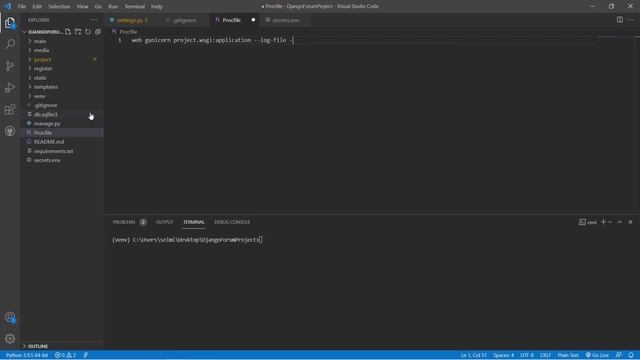
Task: Switch to the secrets.env editor tab
Action: pos(285,20)
